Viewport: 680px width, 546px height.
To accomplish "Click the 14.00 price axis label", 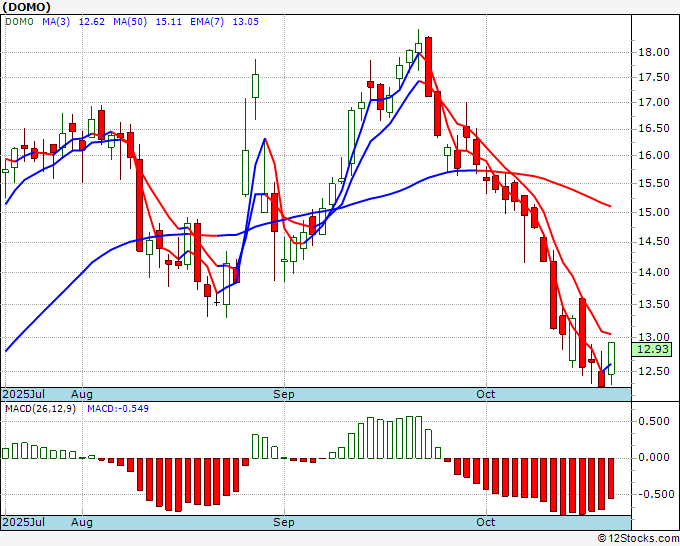I will (x=654, y=272).
